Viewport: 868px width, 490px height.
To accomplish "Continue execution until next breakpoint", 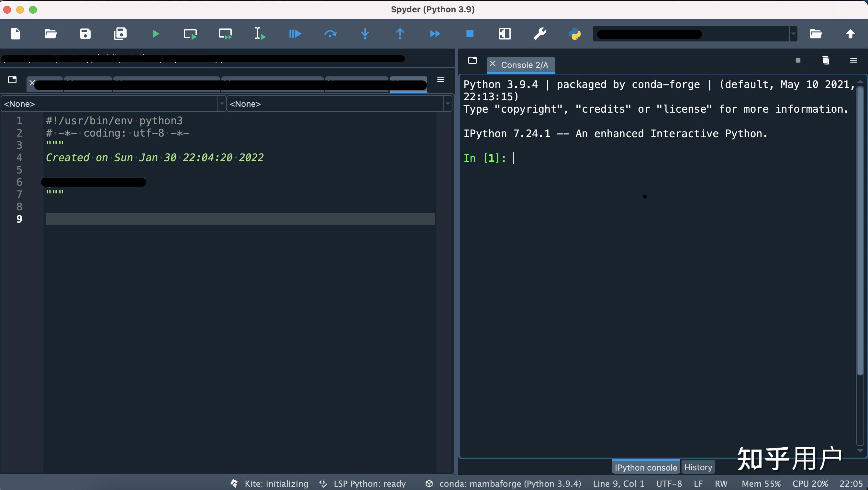I will point(435,34).
